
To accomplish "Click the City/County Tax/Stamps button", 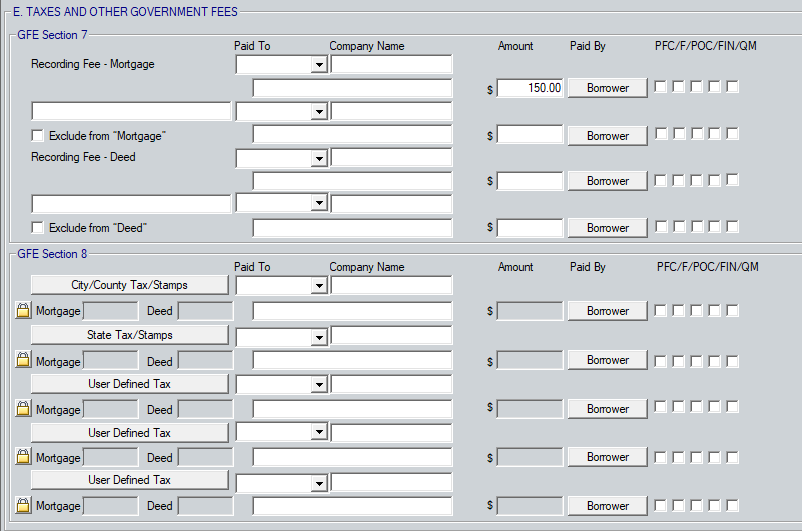I will pos(130,285).
